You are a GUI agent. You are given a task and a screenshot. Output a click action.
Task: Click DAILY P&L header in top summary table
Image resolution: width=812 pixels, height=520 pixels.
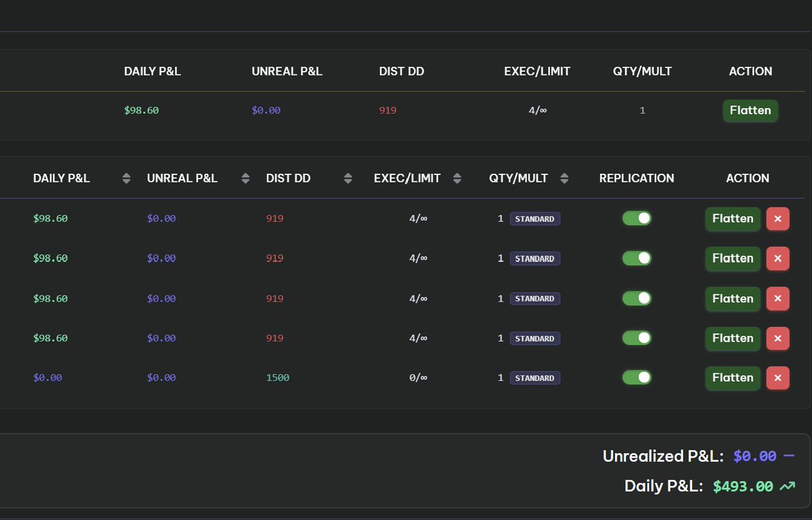[x=152, y=71]
